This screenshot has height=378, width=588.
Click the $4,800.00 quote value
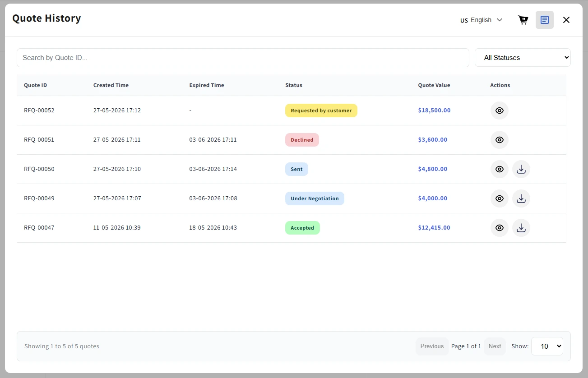[433, 169]
